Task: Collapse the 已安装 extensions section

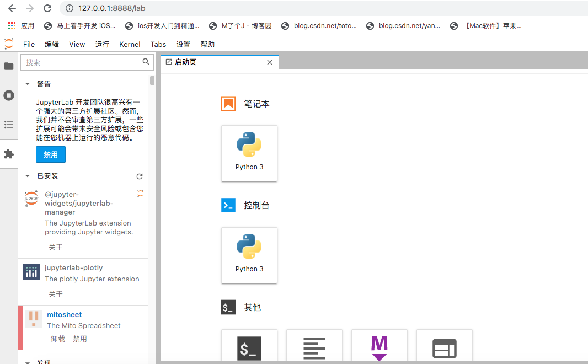Action: pyautogui.click(x=27, y=175)
